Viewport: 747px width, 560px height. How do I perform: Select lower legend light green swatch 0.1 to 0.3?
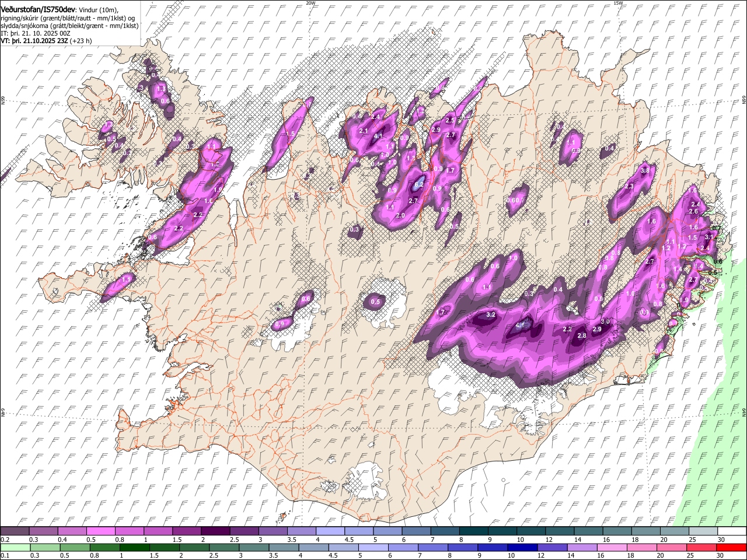point(15,548)
